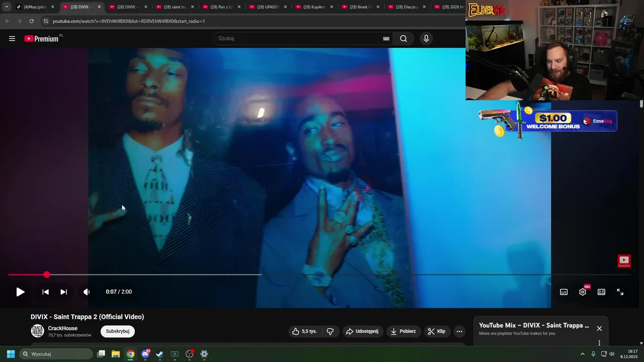Start voice search with microphone icon
This screenshot has width=644, height=362.
point(426,39)
